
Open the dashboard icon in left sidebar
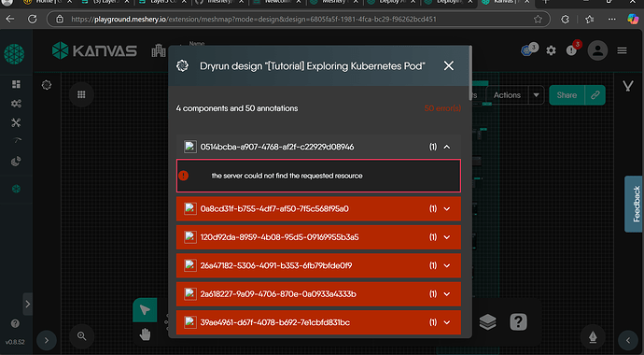tap(16, 84)
